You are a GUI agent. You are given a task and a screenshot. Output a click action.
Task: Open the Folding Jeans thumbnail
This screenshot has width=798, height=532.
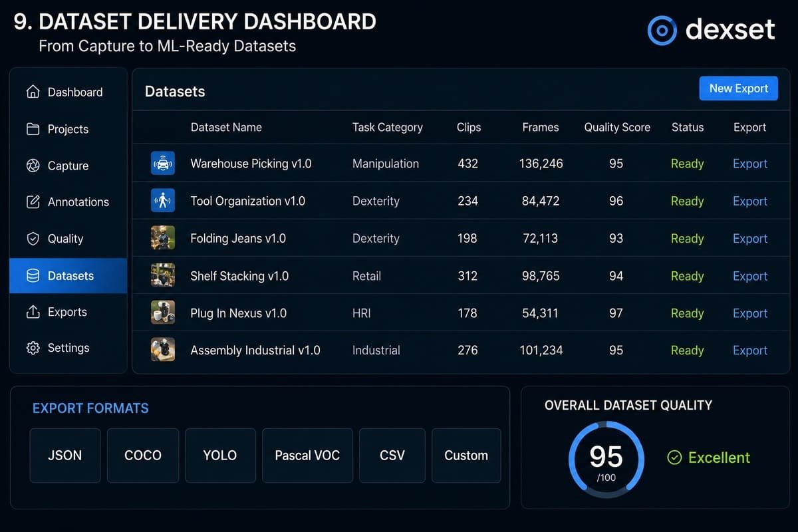[163, 238]
